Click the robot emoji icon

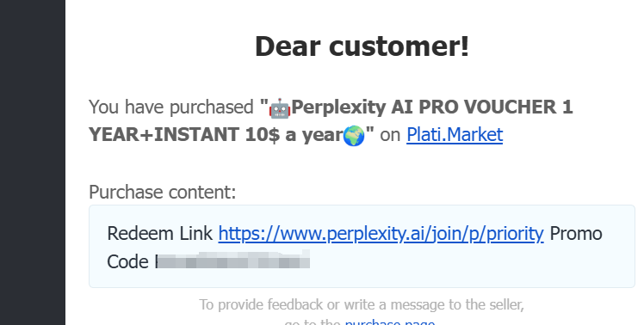pos(280,108)
